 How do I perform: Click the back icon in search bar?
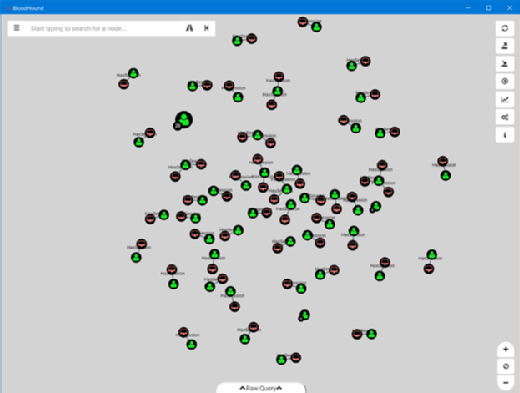pyautogui.click(x=206, y=28)
